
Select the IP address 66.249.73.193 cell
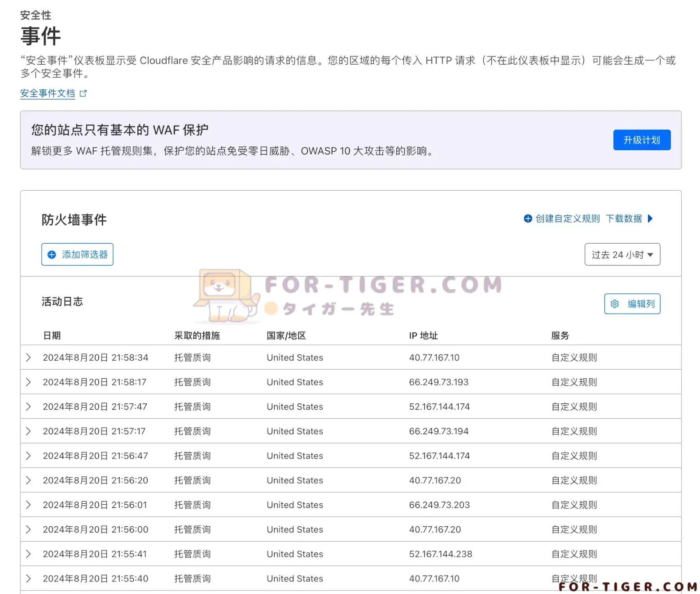pos(438,382)
